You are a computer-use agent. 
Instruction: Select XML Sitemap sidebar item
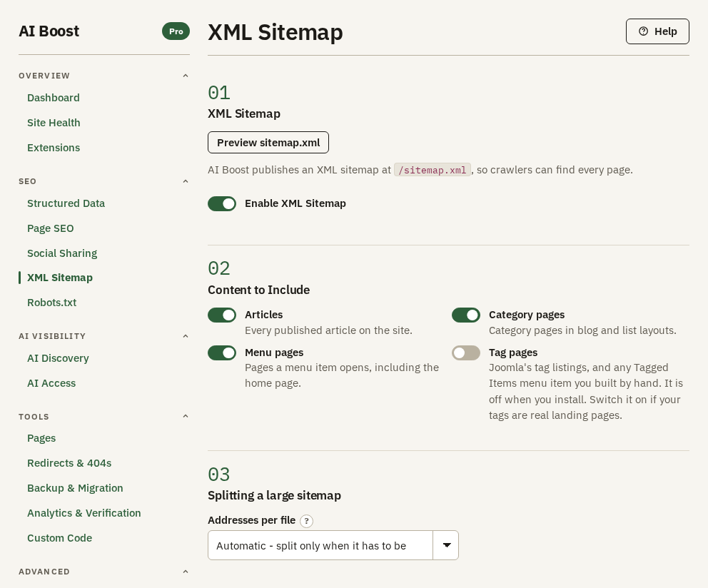tap(60, 278)
